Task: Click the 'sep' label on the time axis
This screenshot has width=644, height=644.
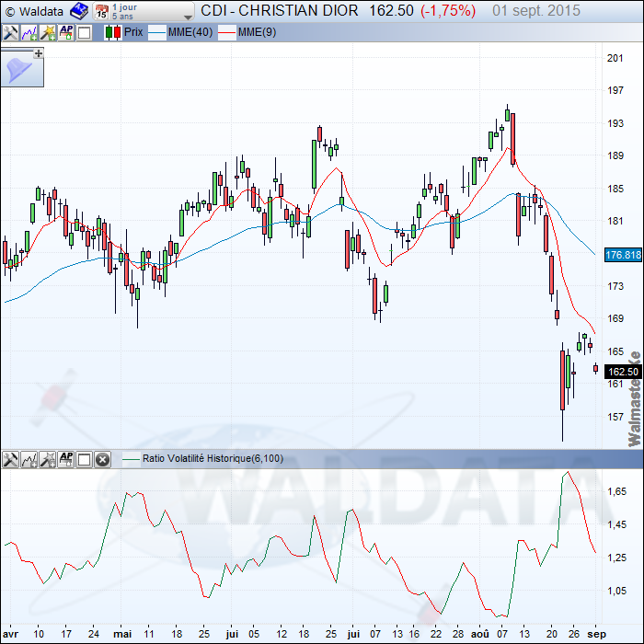Action: 597,634
